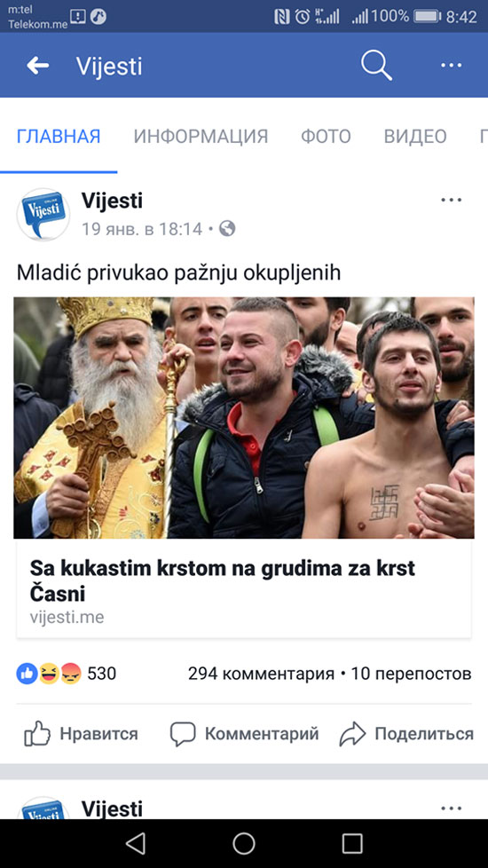Screen dimensions: 488x868
Task: Open the three-dot menu in the blue header
Action: pos(451,66)
